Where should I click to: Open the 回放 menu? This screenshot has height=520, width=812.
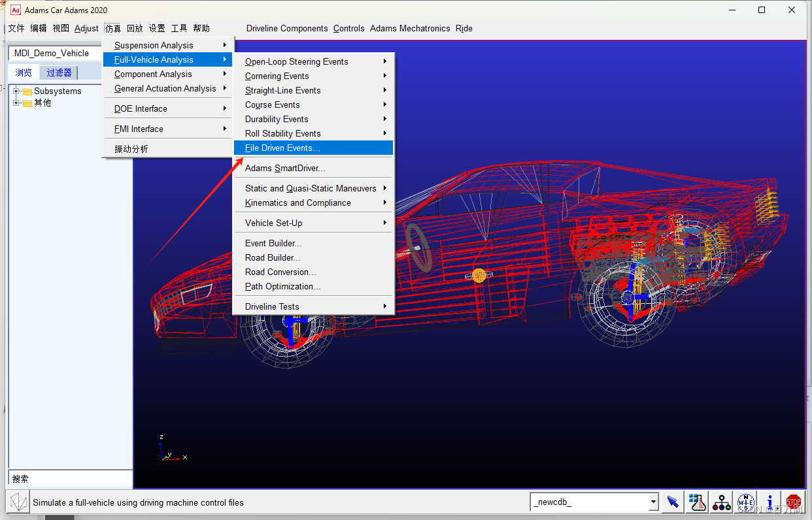point(135,28)
